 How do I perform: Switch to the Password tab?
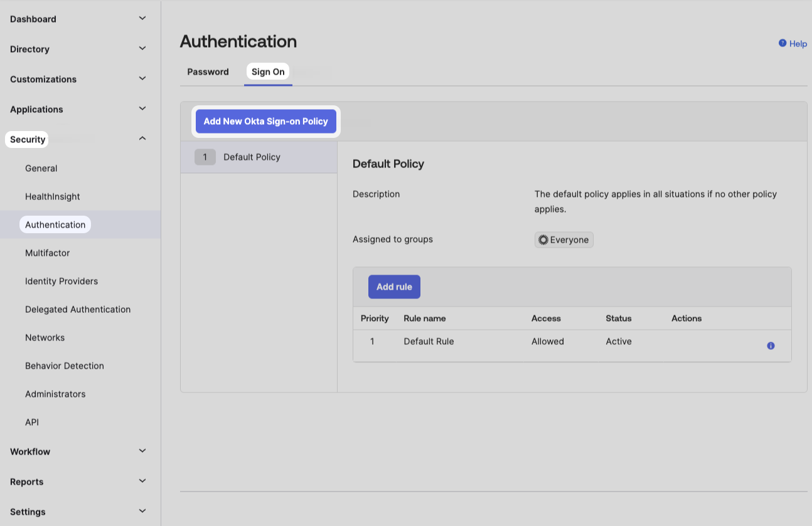click(x=208, y=71)
